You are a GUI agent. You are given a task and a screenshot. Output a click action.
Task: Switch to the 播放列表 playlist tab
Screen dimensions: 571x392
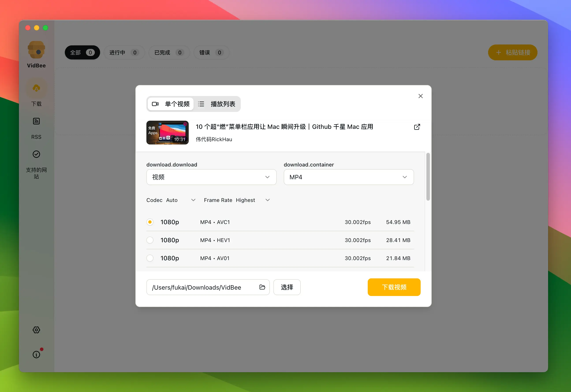click(x=217, y=104)
